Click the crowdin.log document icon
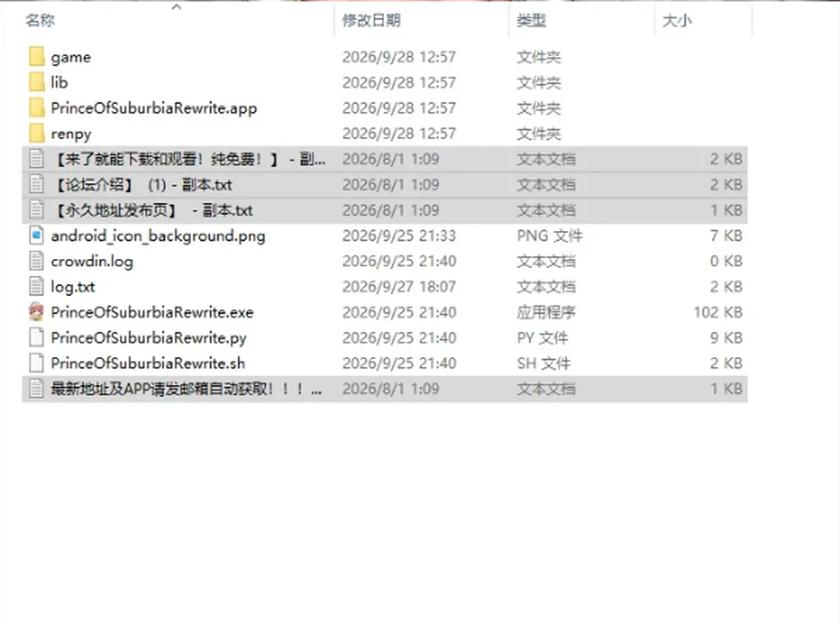This screenshot has height=625, width=840. [x=37, y=261]
